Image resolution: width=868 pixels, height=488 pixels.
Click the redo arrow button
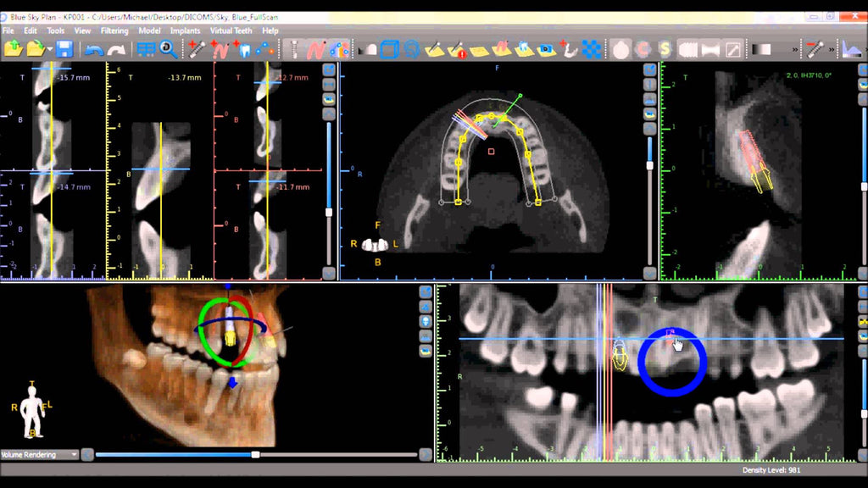point(116,50)
